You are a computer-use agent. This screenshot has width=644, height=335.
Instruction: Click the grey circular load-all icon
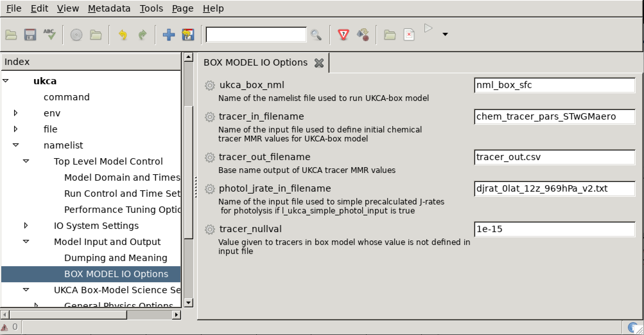click(76, 35)
